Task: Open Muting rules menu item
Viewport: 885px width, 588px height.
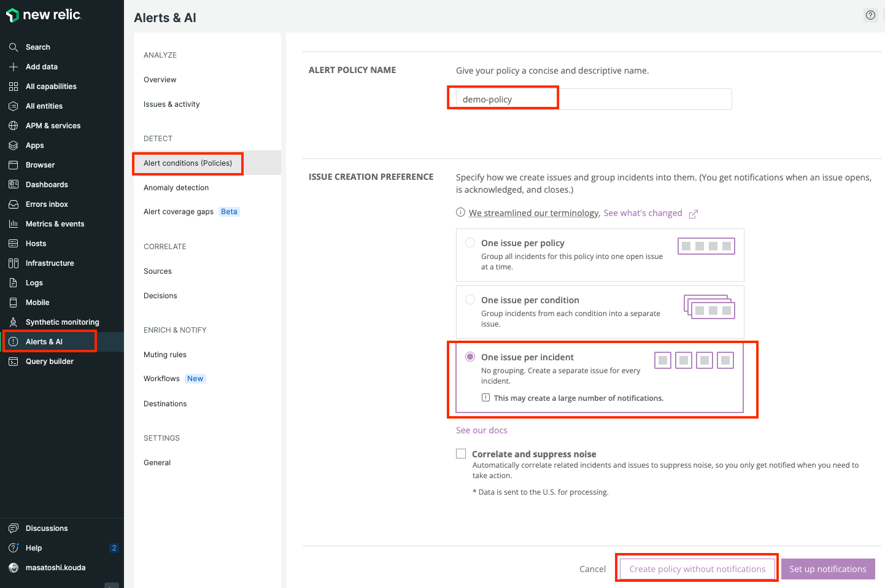Action: 165,355
